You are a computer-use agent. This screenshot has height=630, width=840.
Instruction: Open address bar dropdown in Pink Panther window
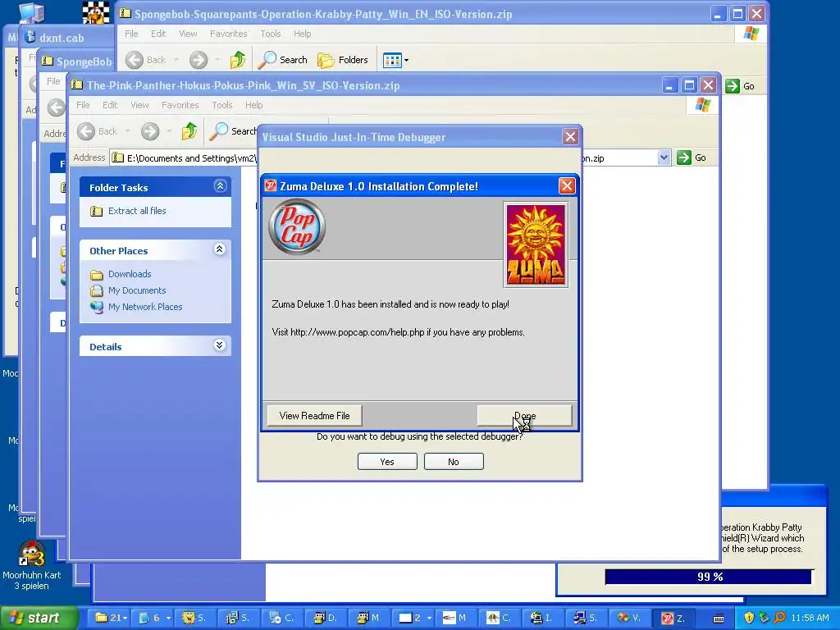pyautogui.click(x=664, y=157)
